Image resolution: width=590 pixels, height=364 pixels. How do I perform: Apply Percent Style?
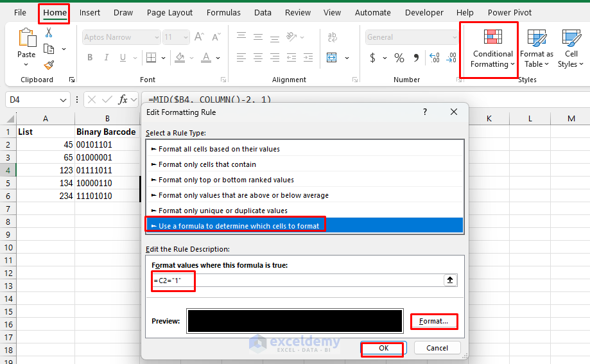pyautogui.click(x=399, y=58)
